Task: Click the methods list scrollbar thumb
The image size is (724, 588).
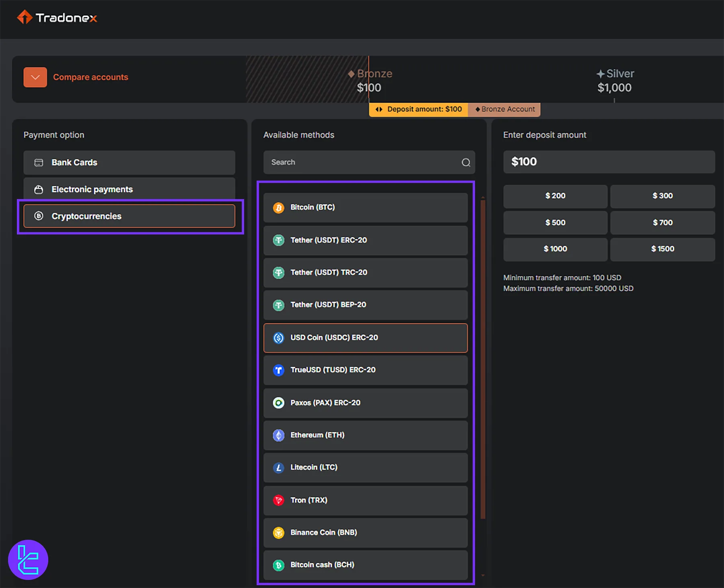Action: [483, 359]
